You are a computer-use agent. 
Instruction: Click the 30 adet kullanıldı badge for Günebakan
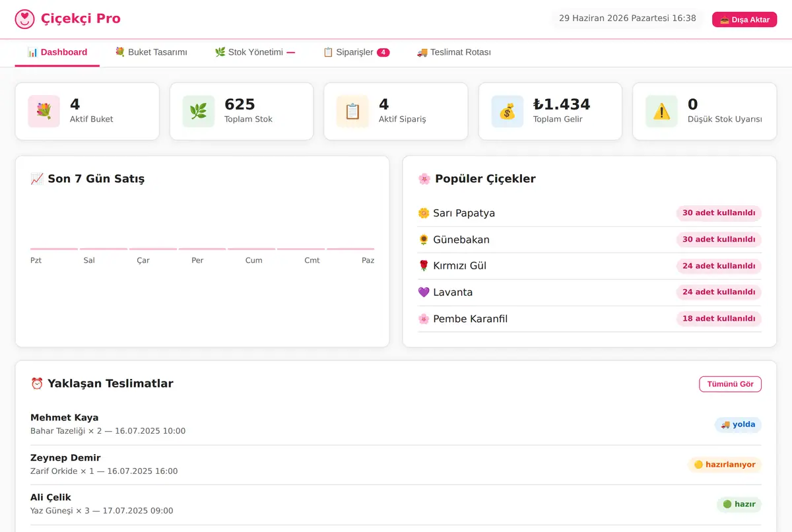pyautogui.click(x=719, y=240)
